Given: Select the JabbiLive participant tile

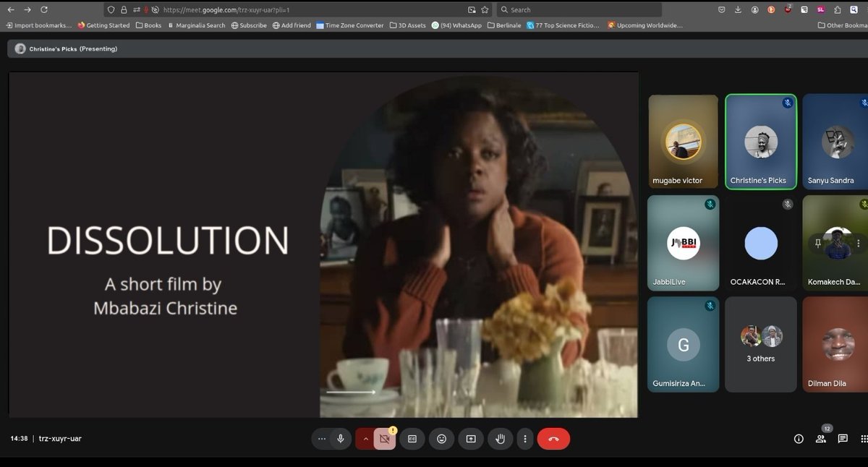Looking at the screenshot, I should pyautogui.click(x=684, y=243).
